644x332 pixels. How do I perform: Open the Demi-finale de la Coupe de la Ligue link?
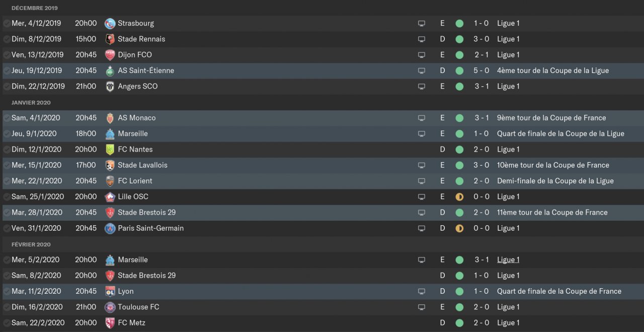pos(555,181)
